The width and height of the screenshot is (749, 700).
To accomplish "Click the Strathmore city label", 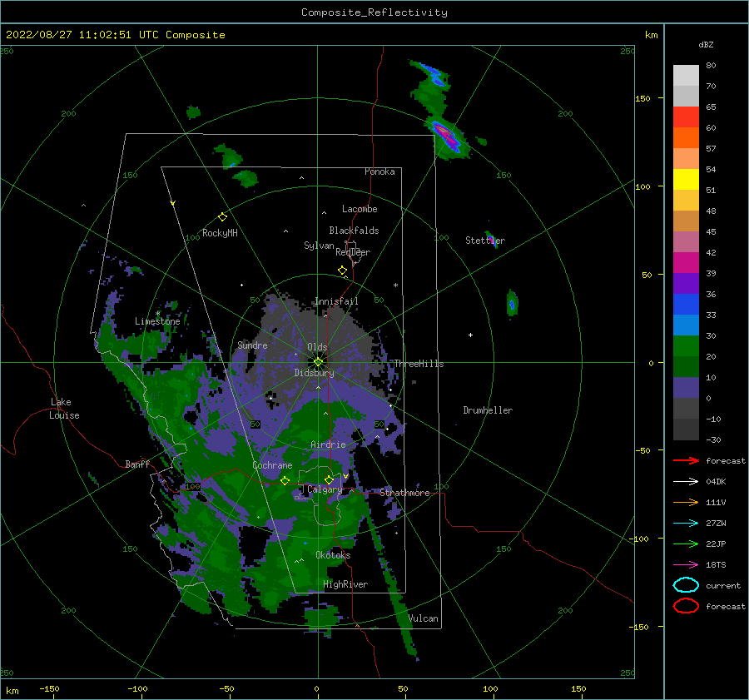I will tap(404, 493).
